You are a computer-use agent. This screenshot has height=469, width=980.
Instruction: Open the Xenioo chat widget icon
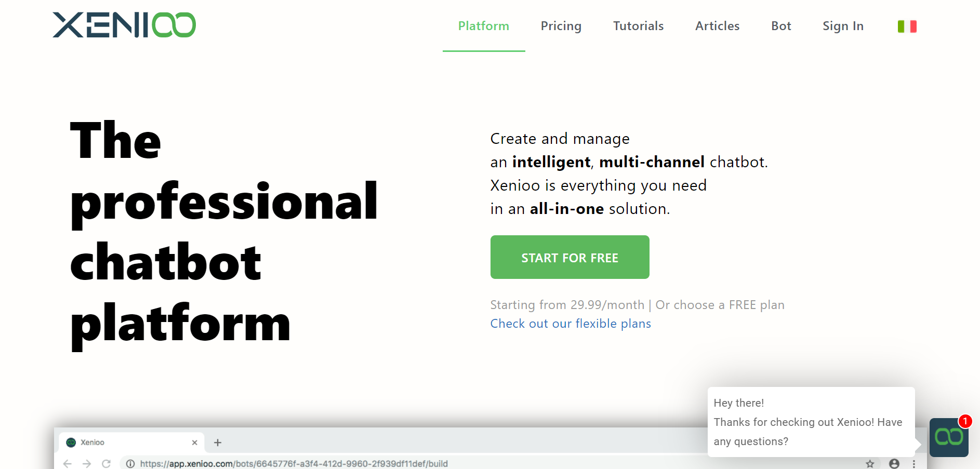[x=949, y=437]
